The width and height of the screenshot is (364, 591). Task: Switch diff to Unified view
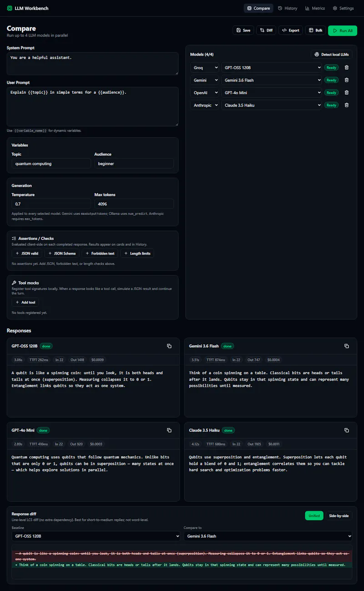click(314, 515)
